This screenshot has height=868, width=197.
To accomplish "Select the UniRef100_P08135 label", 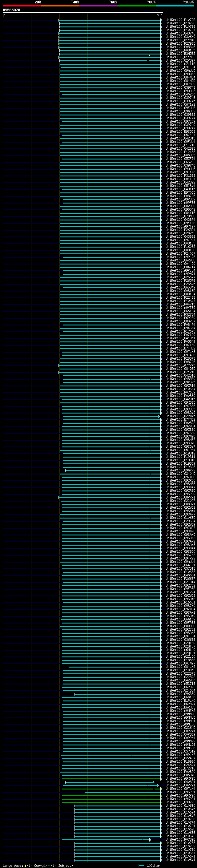I will (x=180, y=50).
